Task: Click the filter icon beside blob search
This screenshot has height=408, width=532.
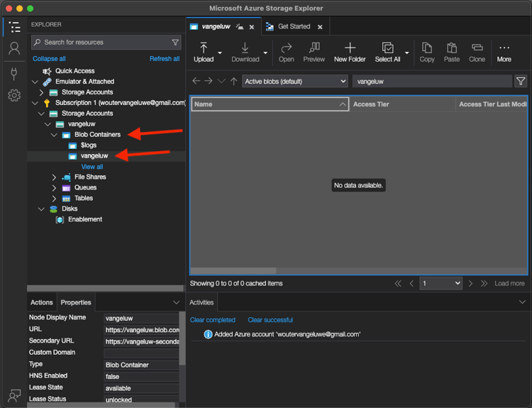Action: pyautogui.click(x=521, y=82)
